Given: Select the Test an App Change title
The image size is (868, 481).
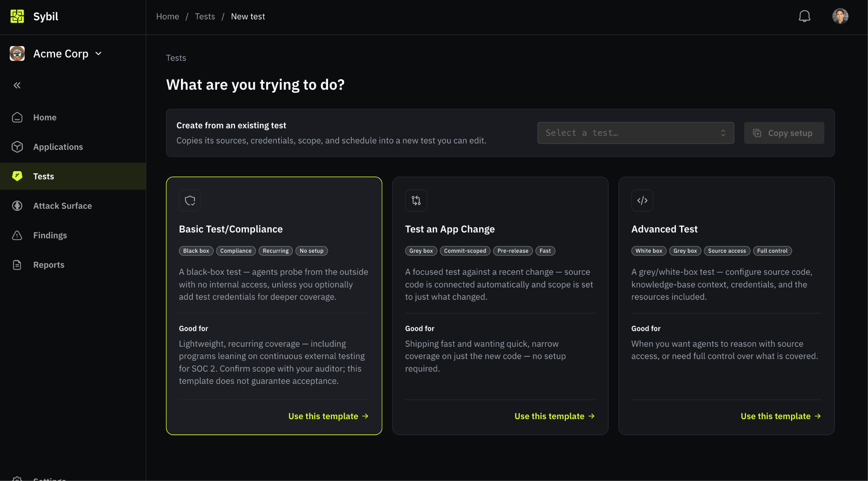Looking at the screenshot, I should (450, 229).
